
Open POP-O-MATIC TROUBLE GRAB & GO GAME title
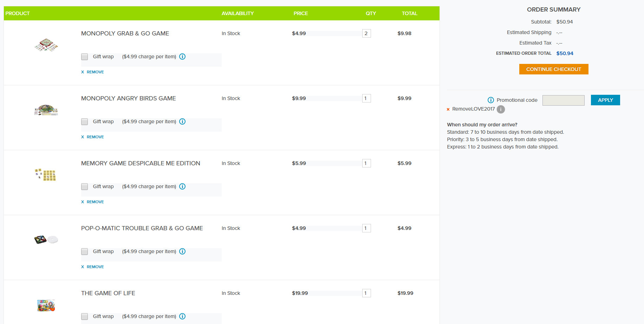(x=142, y=228)
